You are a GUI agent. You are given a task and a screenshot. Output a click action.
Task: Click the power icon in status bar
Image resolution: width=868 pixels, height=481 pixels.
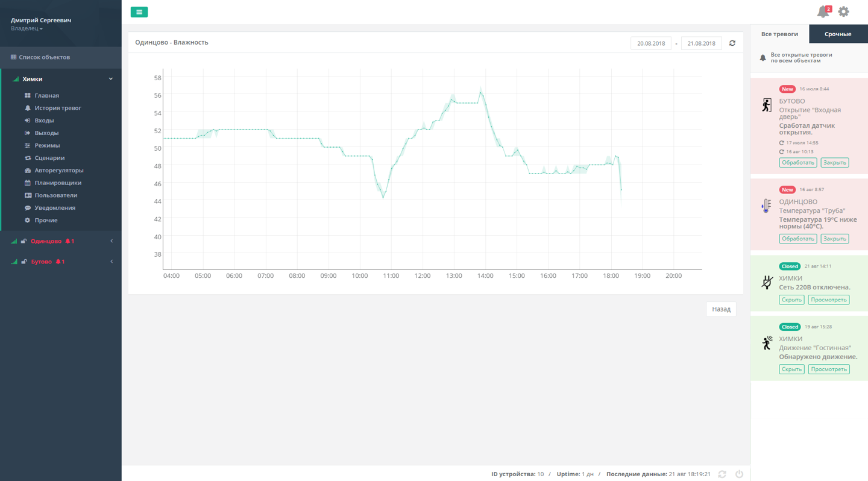739,474
